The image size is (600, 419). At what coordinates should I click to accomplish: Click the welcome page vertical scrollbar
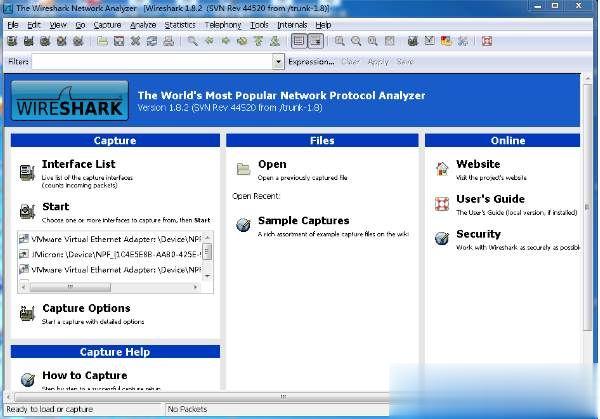point(588,207)
